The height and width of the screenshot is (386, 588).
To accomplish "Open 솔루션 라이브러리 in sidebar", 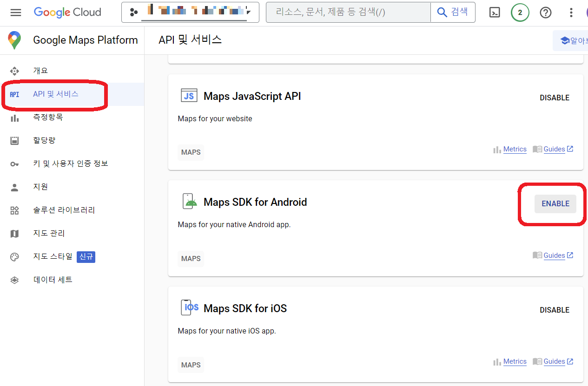I will [72, 210].
